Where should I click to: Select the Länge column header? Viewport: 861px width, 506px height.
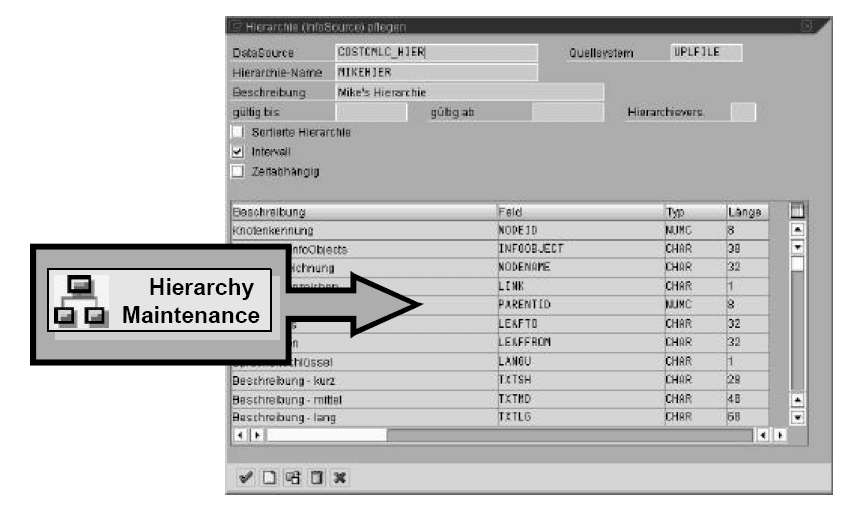click(x=747, y=212)
